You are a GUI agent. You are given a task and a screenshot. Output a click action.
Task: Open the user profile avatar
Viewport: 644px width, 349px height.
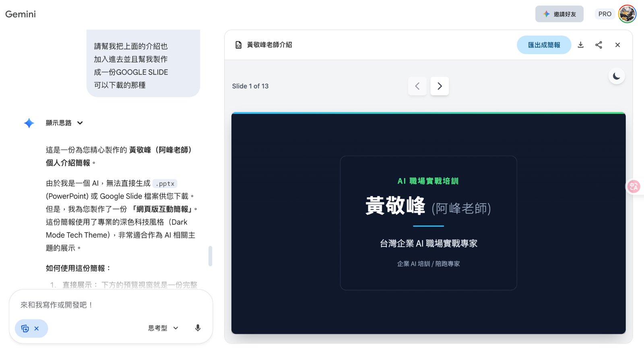coord(627,14)
